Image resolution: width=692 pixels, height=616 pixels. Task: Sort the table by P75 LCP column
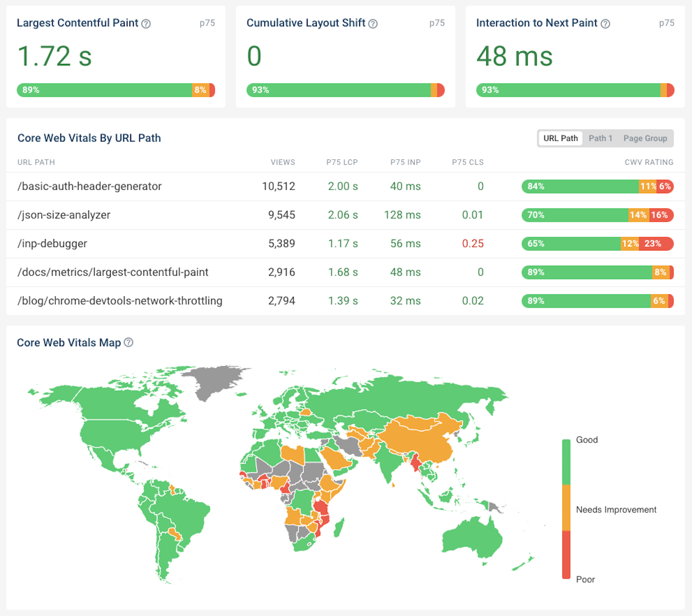tap(342, 162)
